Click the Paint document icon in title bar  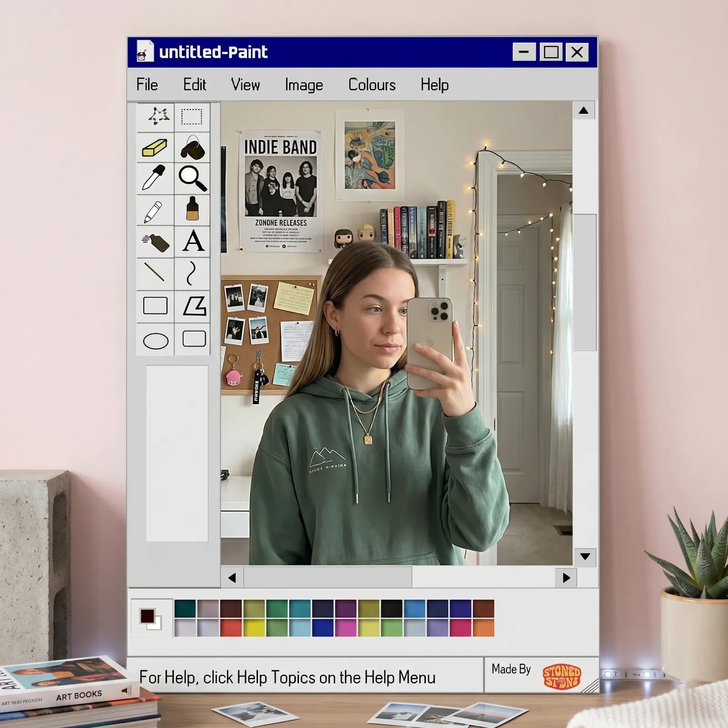click(x=145, y=51)
